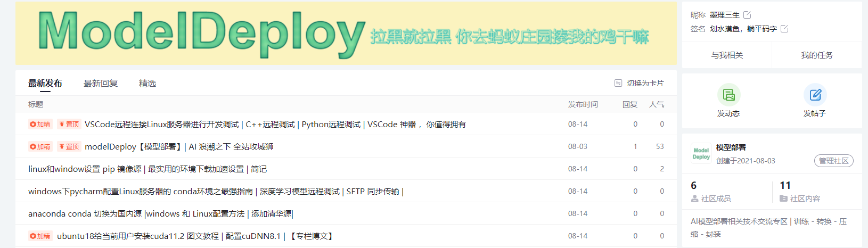Click the green 发动态 icon
868x248 pixels.
click(728, 95)
